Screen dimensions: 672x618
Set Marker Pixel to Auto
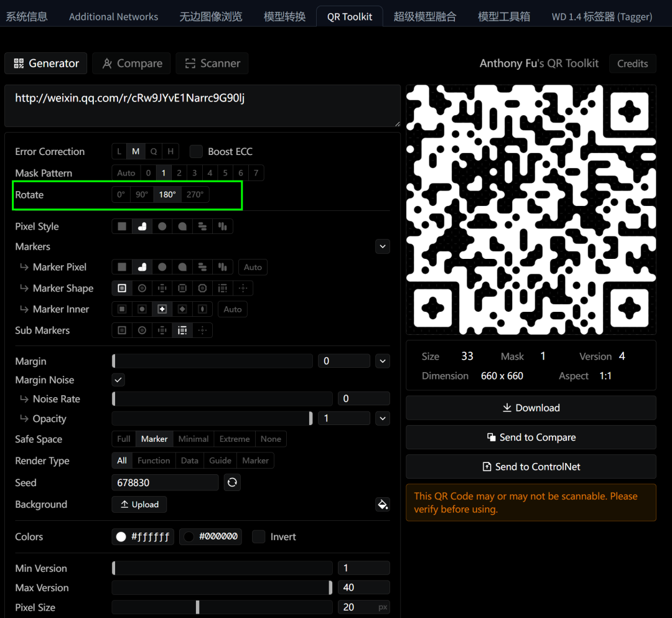[x=253, y=267]
